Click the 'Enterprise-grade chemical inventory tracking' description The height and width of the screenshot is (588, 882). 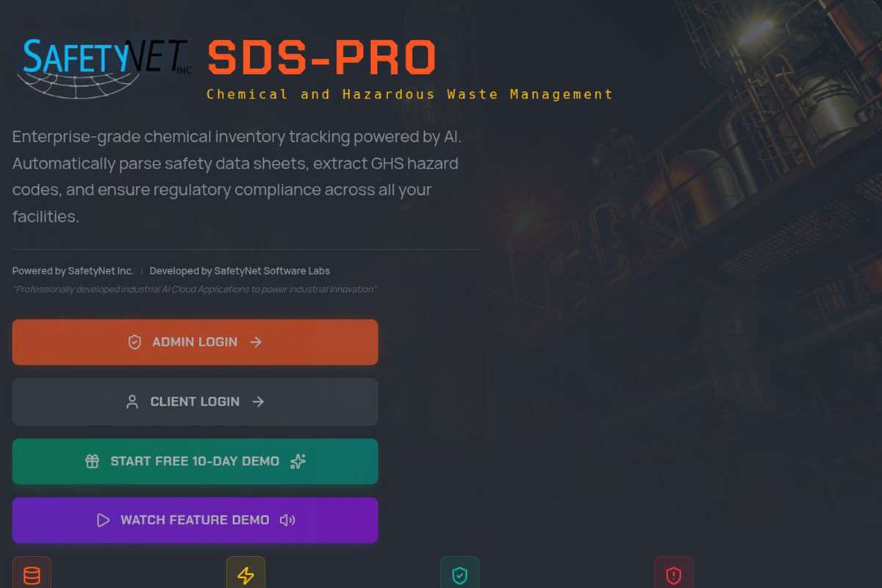pyautogui.click(x=237, y=176)
